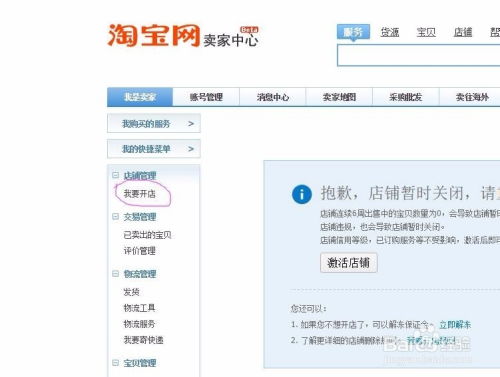Screen dimensions: 500x377
Task: Open the 账号管理 tab
Action: pos(206,97)
